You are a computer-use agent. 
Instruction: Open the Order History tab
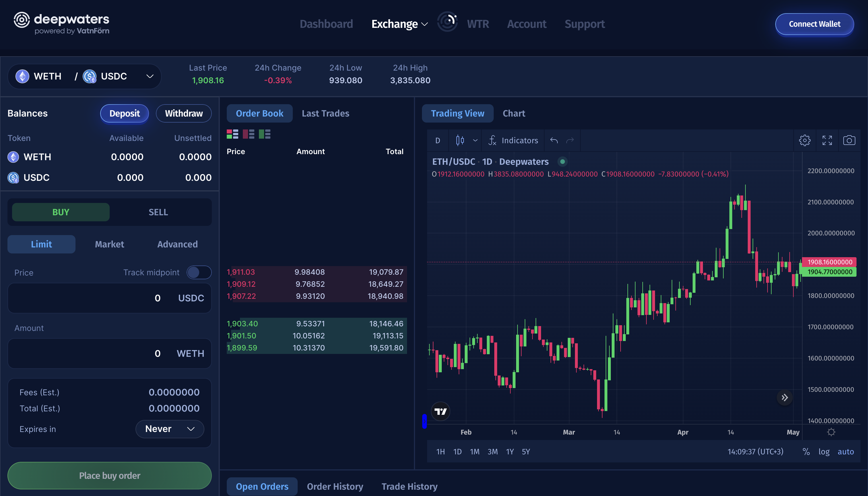coord(335,487)
